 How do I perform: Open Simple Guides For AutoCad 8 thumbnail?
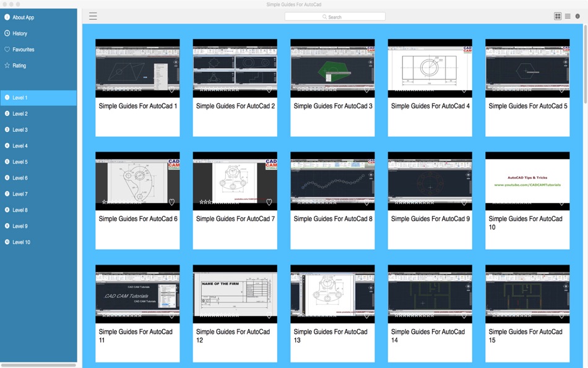(x=332, y=181)
